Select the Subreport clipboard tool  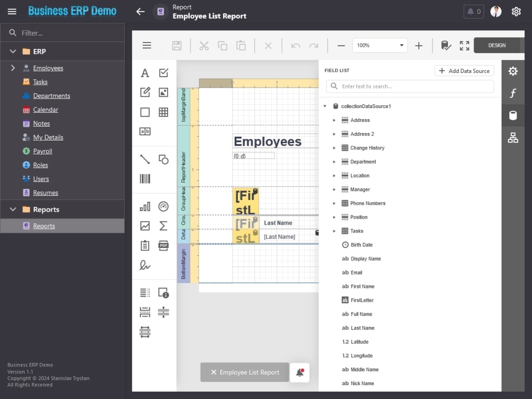145,245
